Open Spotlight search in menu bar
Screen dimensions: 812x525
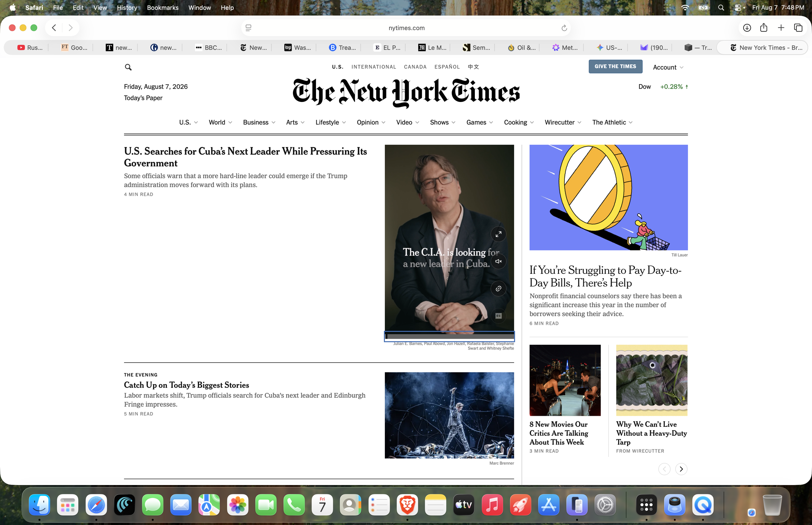click(721, 7)
